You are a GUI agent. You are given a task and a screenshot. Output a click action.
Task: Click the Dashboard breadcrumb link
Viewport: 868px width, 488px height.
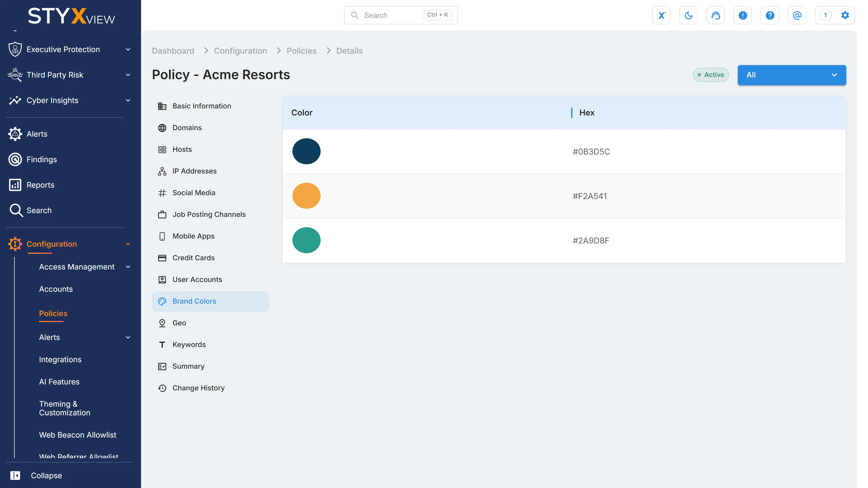point(173,51)
